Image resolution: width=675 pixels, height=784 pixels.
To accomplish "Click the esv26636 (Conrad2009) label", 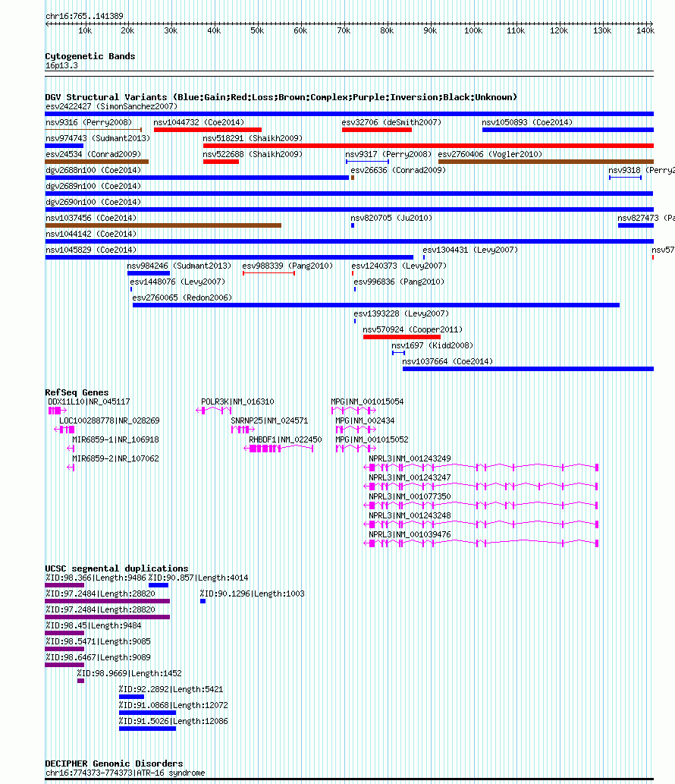I will pyautogui.click(x=398, y=171).
